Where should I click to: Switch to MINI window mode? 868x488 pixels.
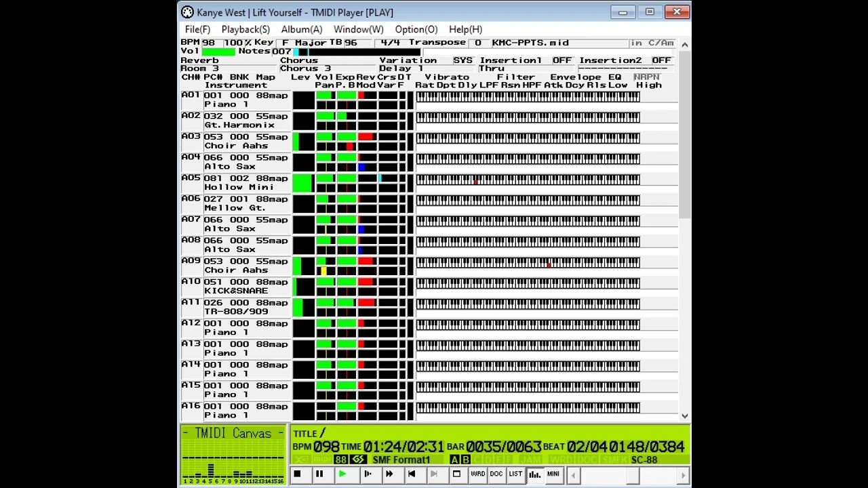553,474
